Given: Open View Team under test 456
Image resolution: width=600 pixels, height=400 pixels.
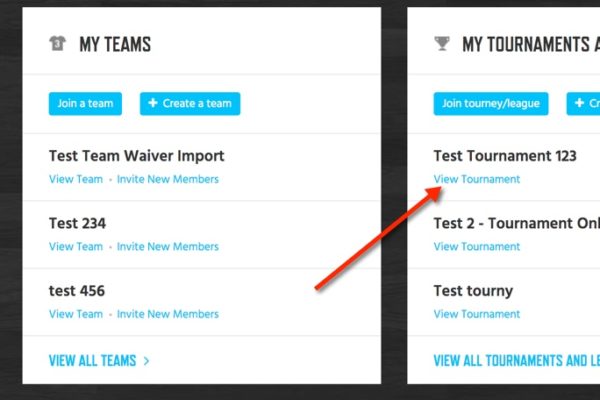Looking at the screenshot, I should tap(76, 314).
